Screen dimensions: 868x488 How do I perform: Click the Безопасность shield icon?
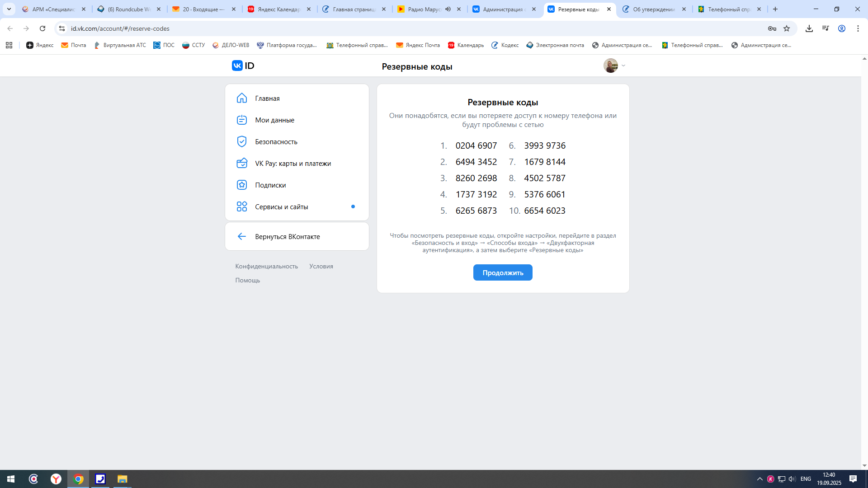coord(242,141)
